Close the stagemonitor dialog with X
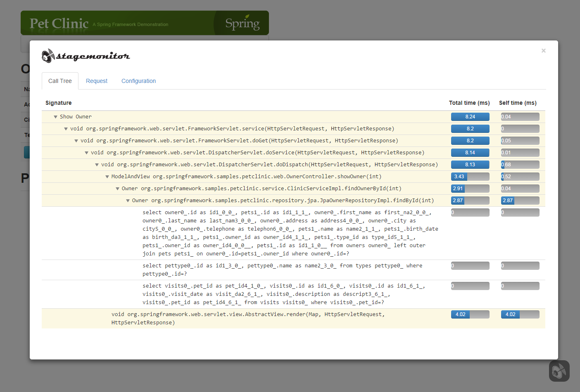The height and width of the screenshot is (392, 580). [544, 50]
